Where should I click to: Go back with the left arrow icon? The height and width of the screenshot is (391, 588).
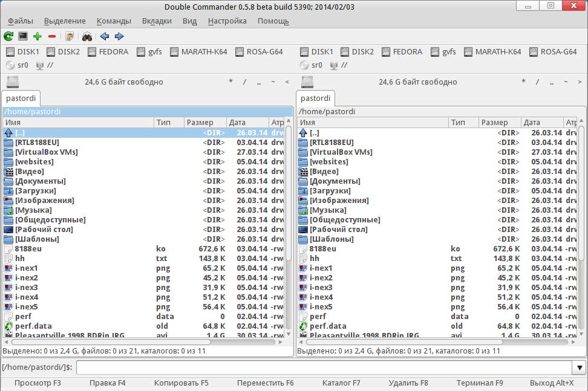(105, 36)
